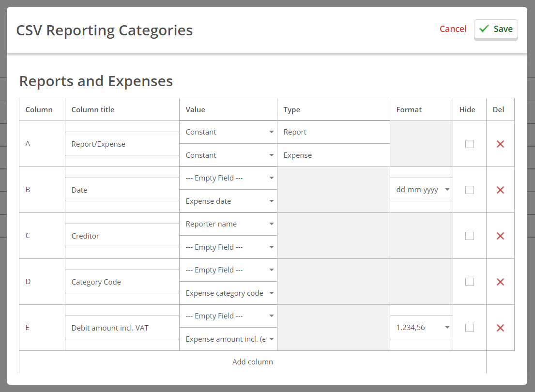
Task: Open 1.234,56 number format dropdown
Action: [x=421, y=328]
